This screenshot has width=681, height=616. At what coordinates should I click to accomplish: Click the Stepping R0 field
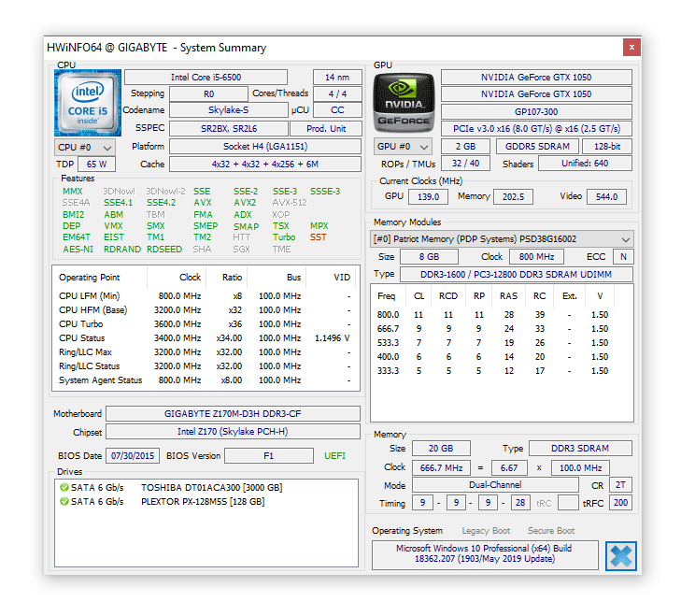point(208,93)
